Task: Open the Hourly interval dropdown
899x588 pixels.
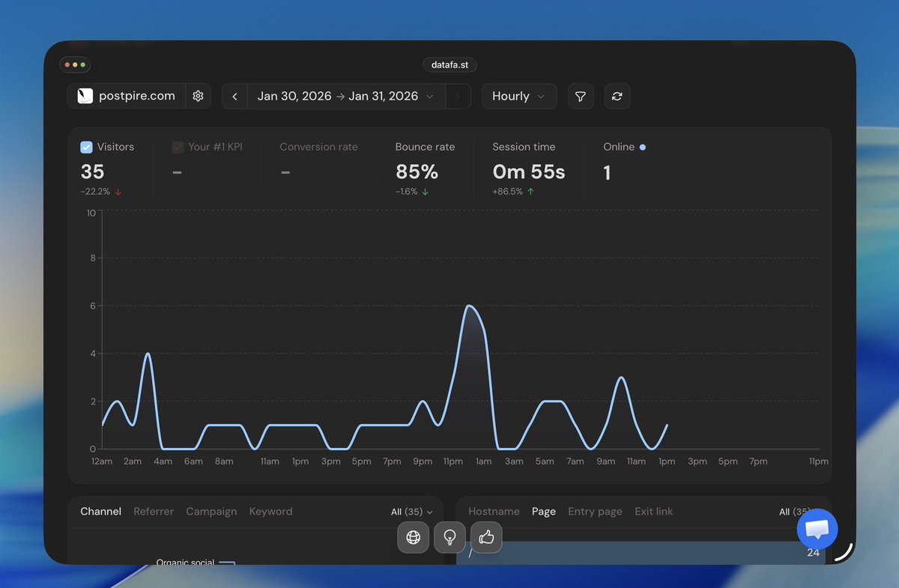Action: pyautogui.click(x=519, y=96)
